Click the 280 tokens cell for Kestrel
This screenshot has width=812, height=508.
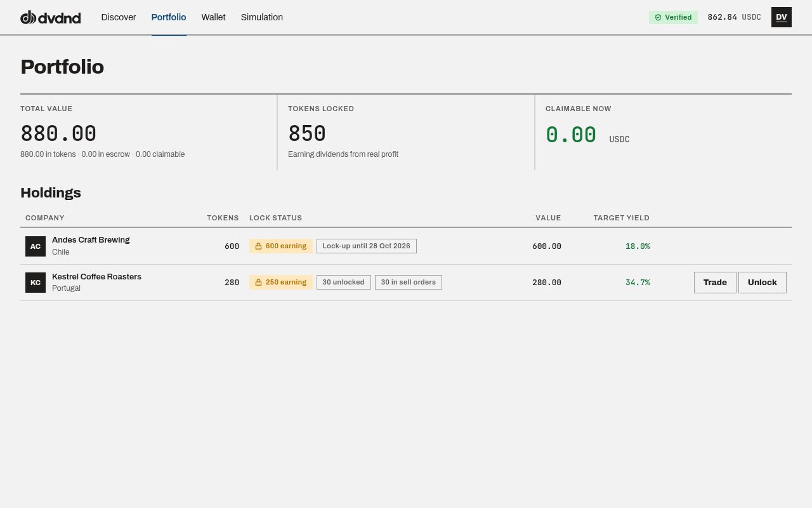click(x=232, y=283)
